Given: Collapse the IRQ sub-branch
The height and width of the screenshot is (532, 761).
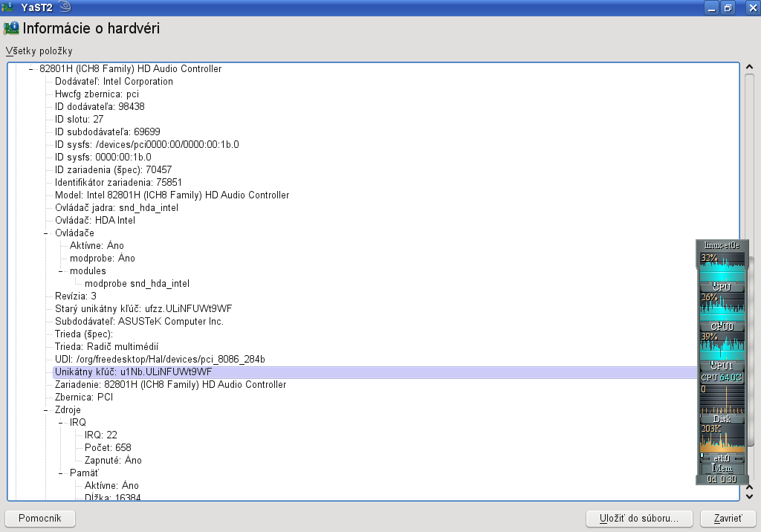Looking at the screenshot, I should pyautogui.click(x=61, y=422).
